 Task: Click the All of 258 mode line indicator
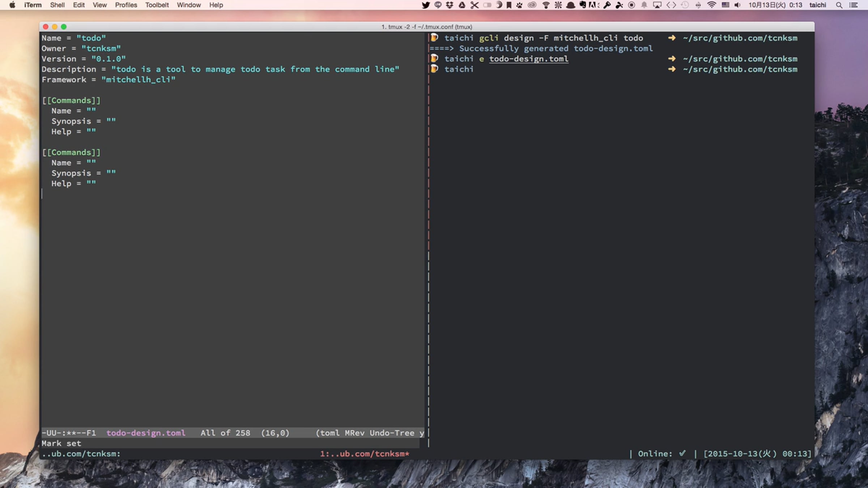click(225, 433)
